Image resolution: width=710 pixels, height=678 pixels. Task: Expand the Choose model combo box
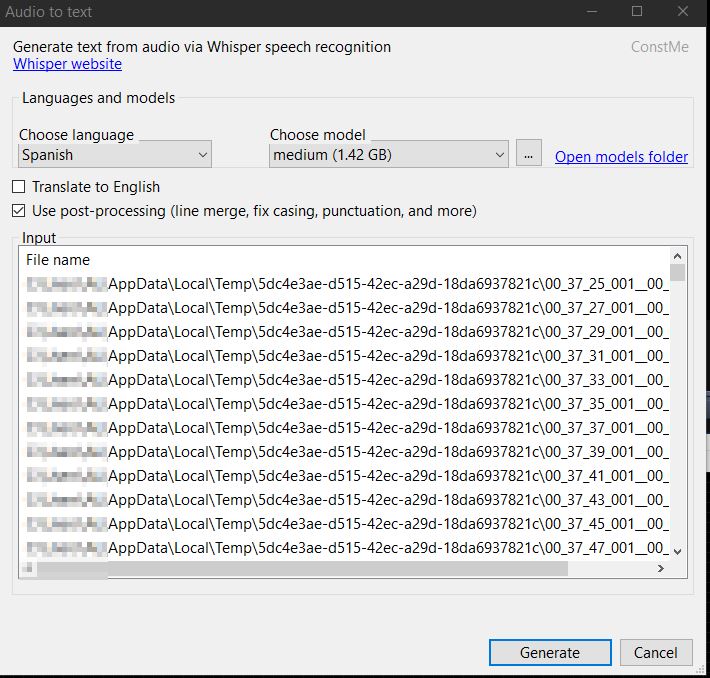point(389,155)
